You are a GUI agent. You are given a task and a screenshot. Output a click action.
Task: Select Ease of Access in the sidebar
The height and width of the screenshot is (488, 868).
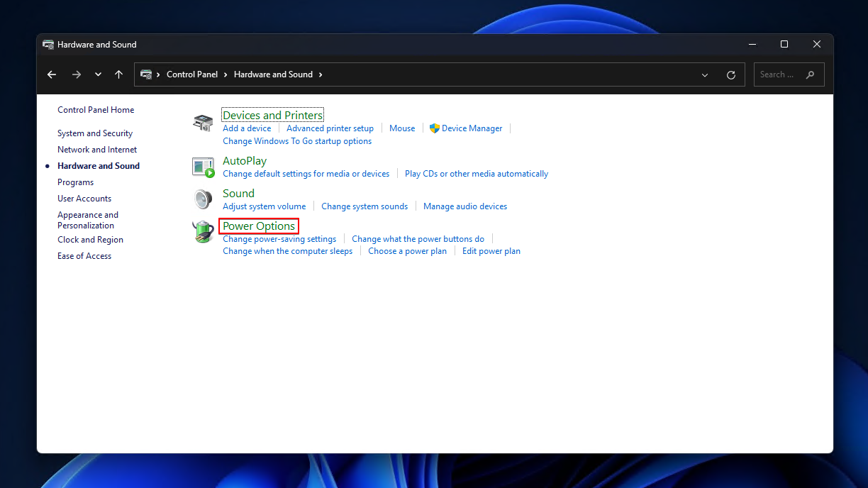click(84, 255)
